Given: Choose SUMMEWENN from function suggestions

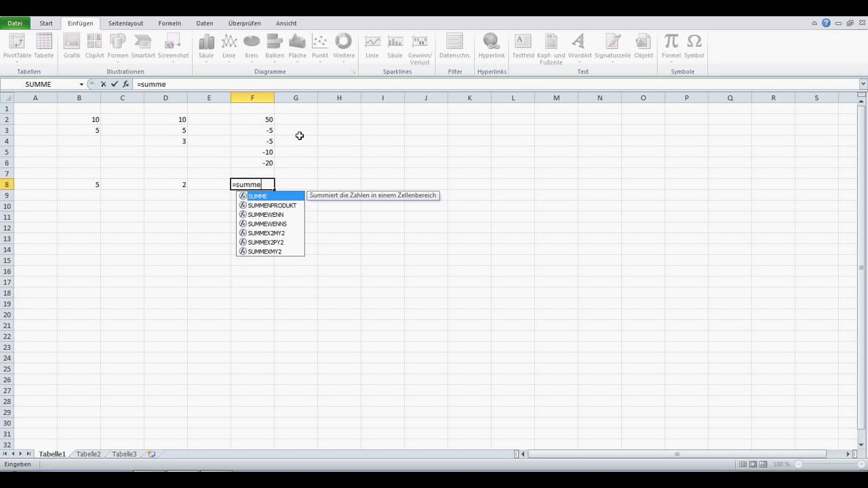Looking at the screenshot, I should pos(271,215).
